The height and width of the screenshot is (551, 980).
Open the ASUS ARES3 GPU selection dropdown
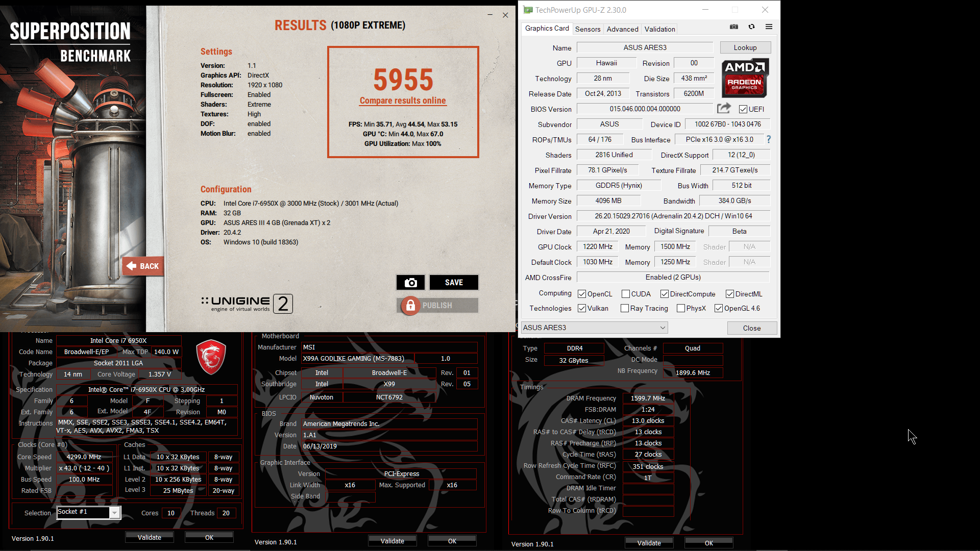click(x=594, y=328)
